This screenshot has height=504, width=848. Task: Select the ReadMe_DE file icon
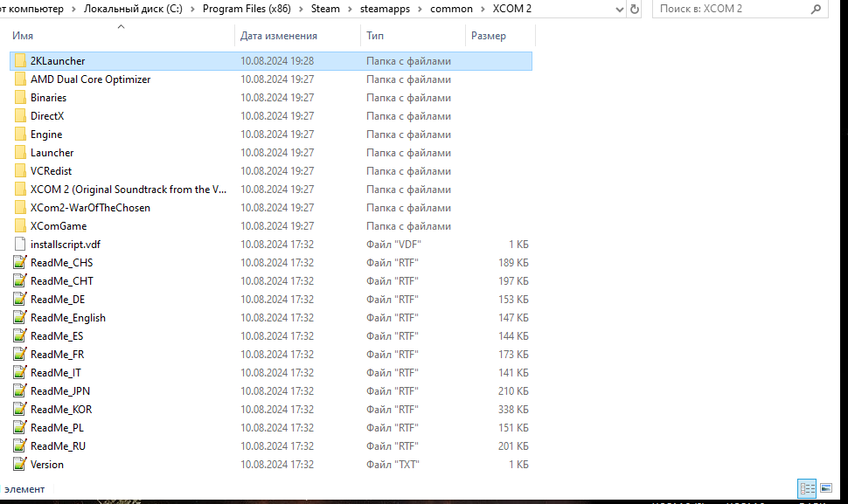point(20,300)
